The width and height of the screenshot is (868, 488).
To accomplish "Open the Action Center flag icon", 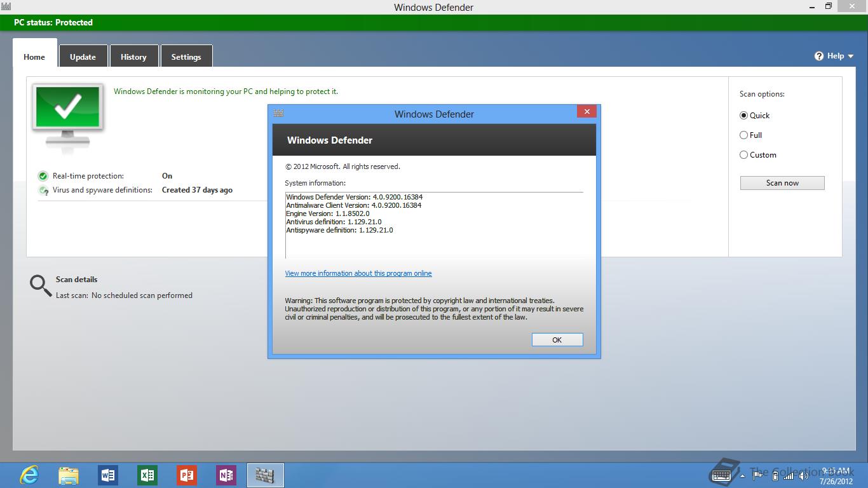I will (757, 475).
